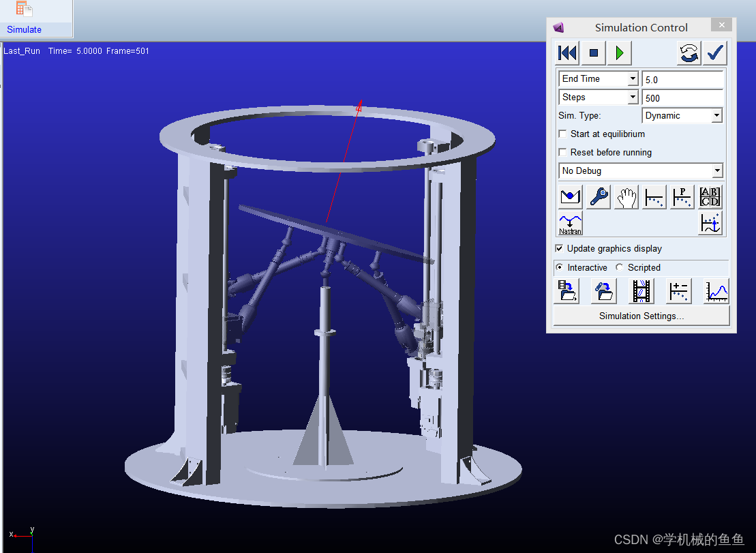Select the Scripted radio button
756x553 pixels.
[x=619, y=267]
